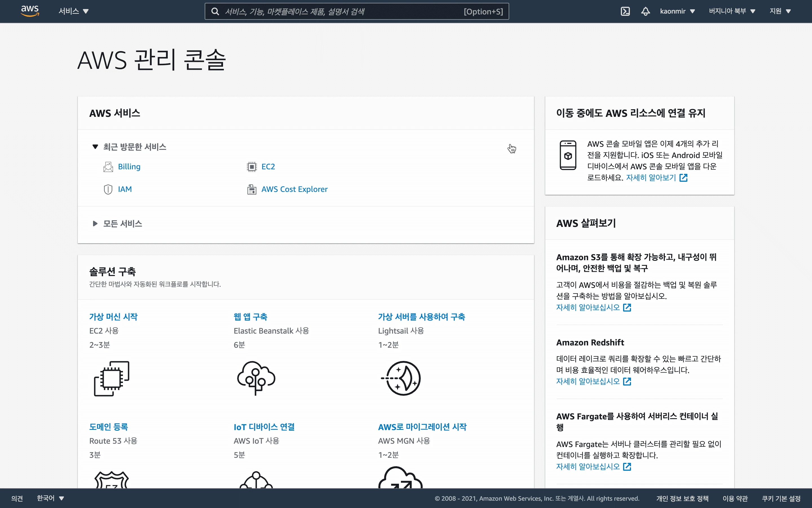Click the Route 53 badge illustration
The width and height of the screenshot is (812, 508).
pos(112,480)
